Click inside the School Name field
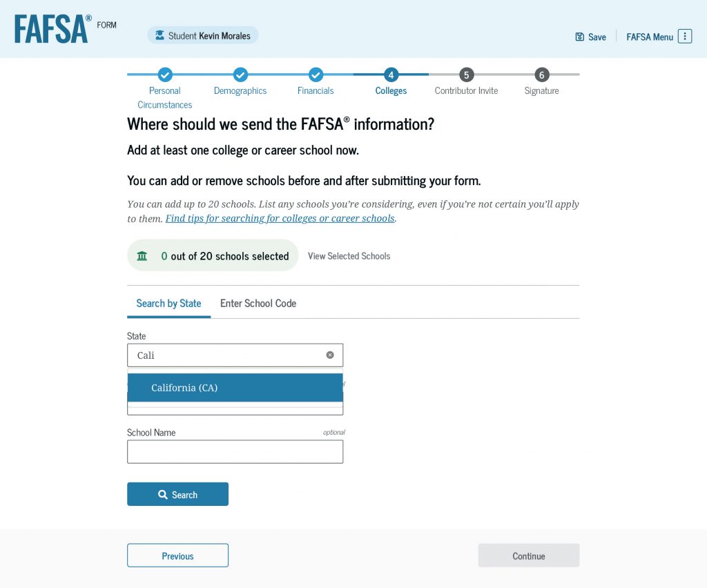The height and width of the screenshot is (588, 707). [x=235, y=451]
